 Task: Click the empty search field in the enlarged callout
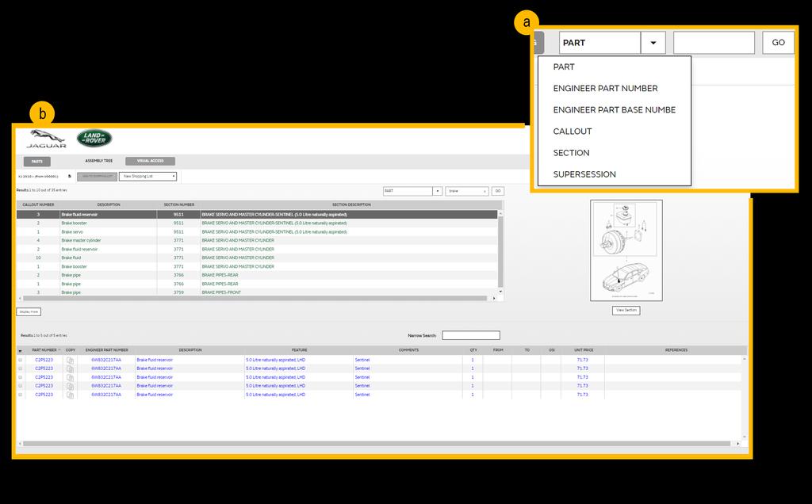pos(714,43)
